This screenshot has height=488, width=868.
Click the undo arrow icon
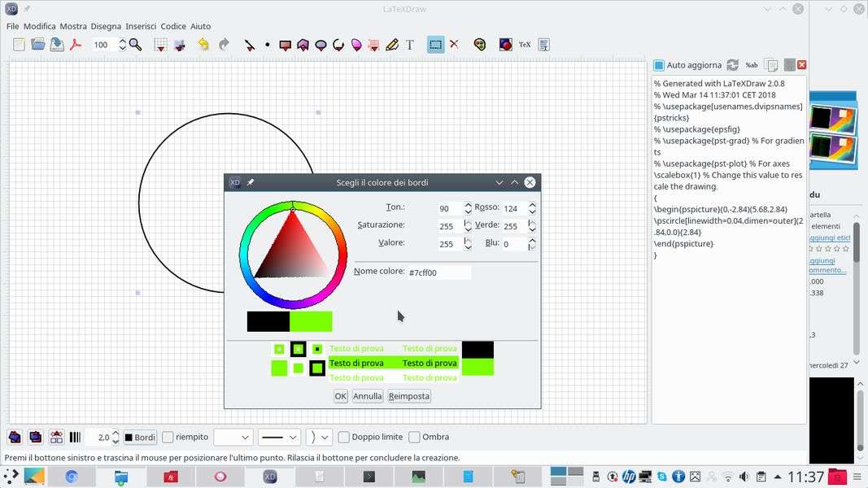click(x=203, y=45)
